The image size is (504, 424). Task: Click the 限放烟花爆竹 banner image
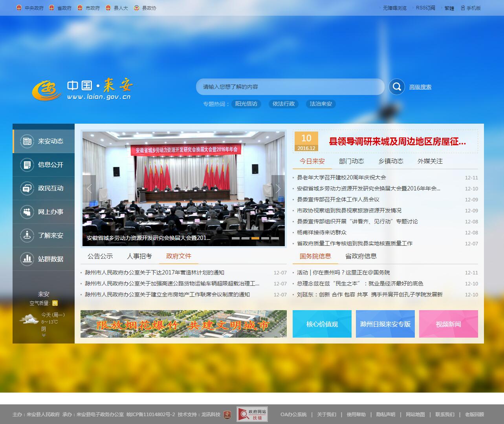(183, 324)
